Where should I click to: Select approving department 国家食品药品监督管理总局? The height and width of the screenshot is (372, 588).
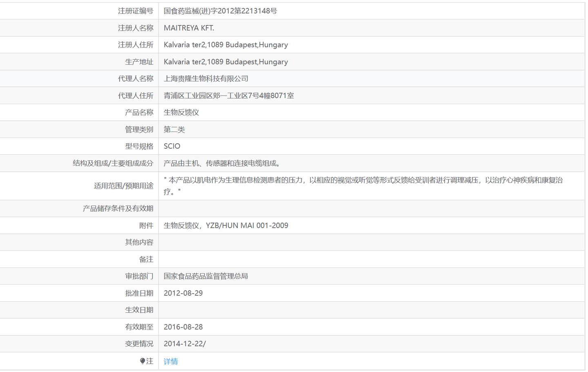(206, 276)
